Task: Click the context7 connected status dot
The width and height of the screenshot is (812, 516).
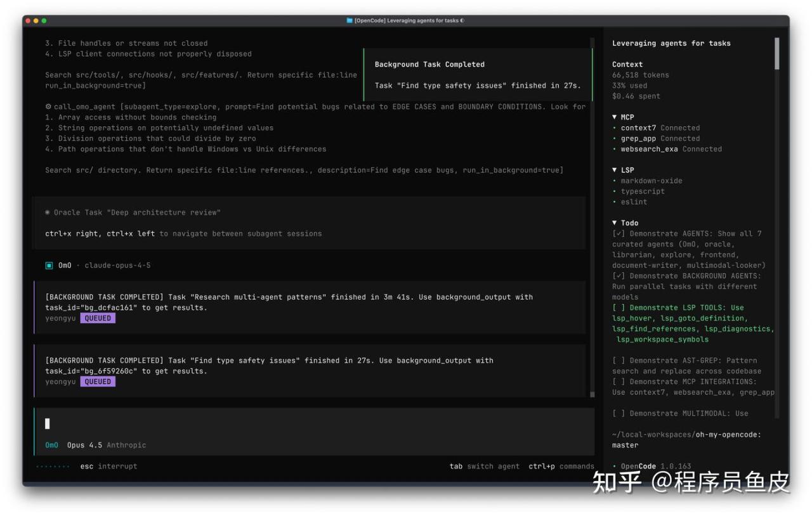Action: [615, 128]
